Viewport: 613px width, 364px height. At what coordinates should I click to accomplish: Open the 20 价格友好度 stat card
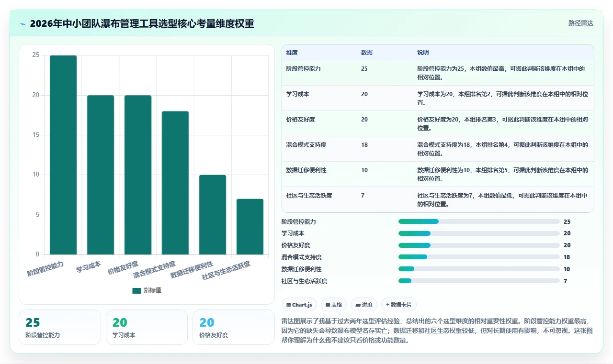coord(233,327)
